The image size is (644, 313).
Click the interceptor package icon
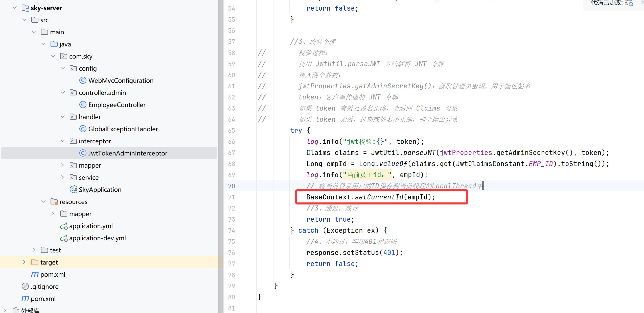73,141
